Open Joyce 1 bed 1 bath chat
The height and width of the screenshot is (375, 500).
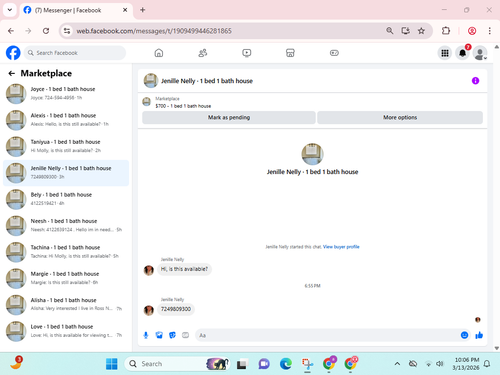66,94
